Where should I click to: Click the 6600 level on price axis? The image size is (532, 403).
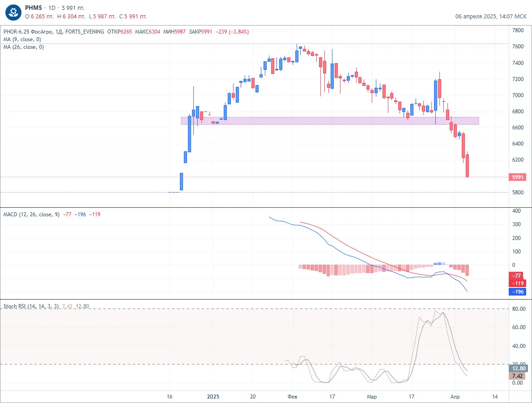click(x=518, y=128)
